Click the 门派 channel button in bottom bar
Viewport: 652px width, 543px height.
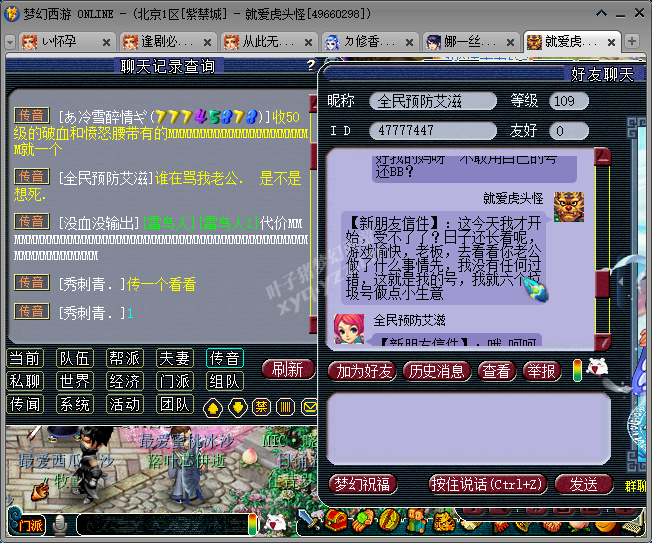click(x=29, y=526)
